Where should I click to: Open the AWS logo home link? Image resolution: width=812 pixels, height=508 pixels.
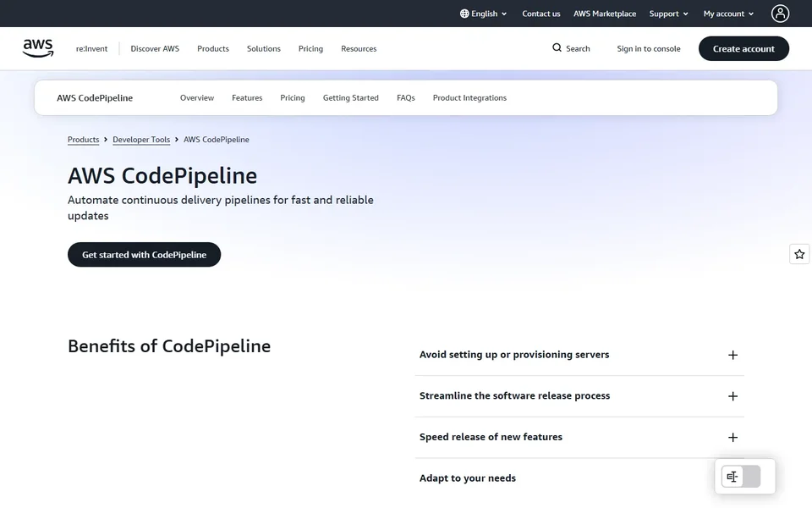point(38,48)
